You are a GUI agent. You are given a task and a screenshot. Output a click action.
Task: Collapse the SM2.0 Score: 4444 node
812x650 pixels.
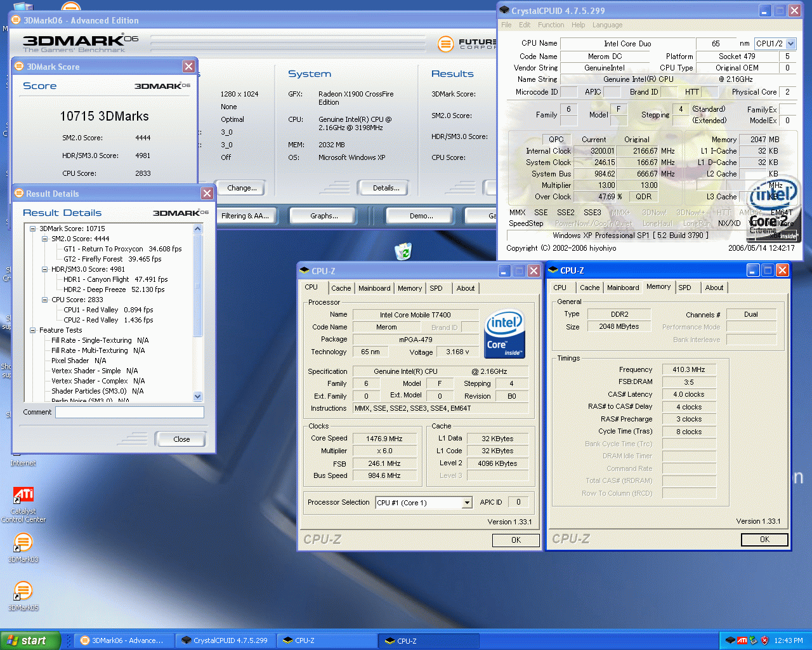tap(45, 239)
